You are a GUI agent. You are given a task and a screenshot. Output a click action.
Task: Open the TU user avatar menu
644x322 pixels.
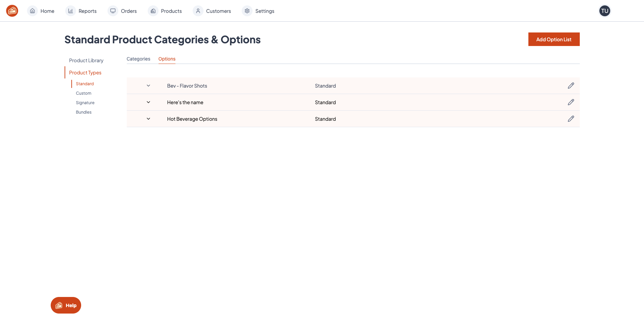coord(604,11)
